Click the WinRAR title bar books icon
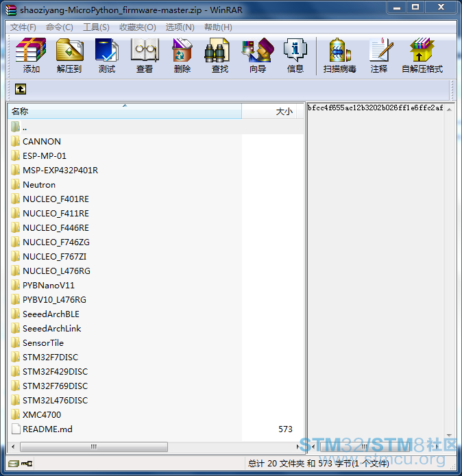 [11, 10]
